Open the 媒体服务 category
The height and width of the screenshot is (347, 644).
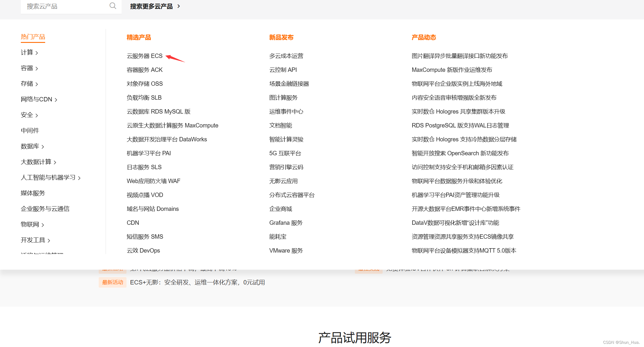33,193
